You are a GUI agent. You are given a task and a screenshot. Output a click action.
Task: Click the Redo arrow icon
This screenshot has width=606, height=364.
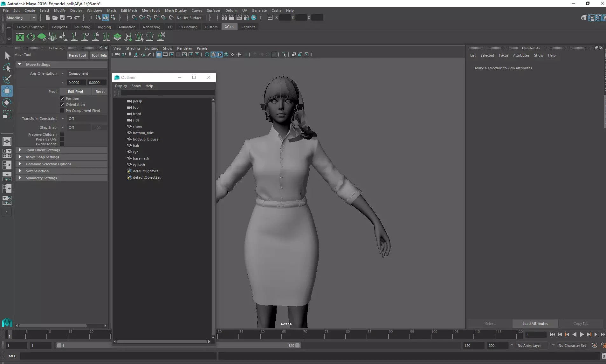[77, 17]
